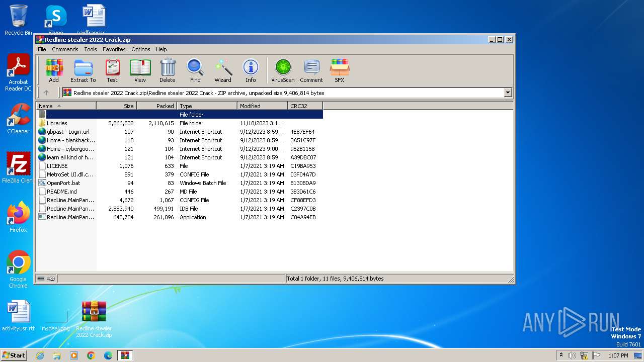Select the OpenPort.bat file
Screen dimensions: 644x362
coord(180,183)
